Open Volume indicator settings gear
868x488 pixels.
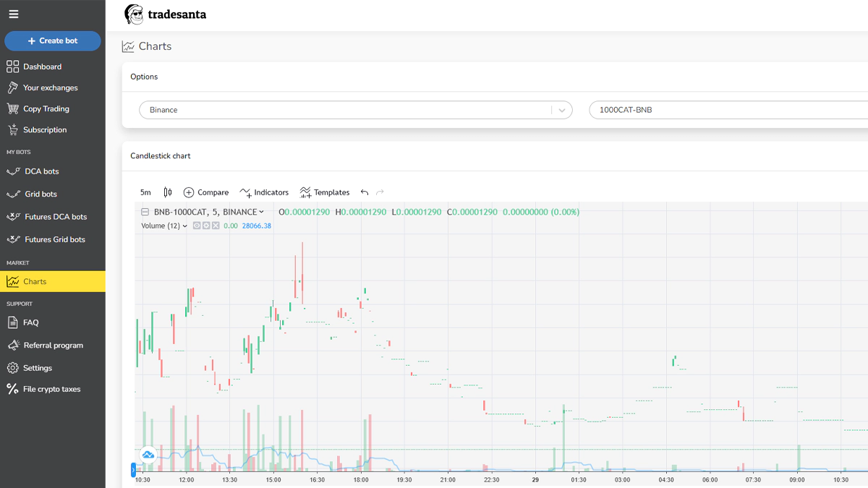206,226
